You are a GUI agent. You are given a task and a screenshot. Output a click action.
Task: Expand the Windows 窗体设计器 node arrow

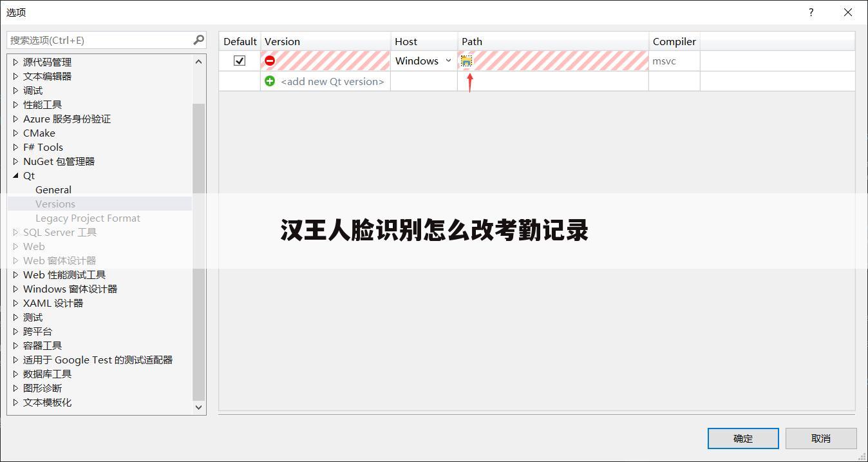[16, 289]
